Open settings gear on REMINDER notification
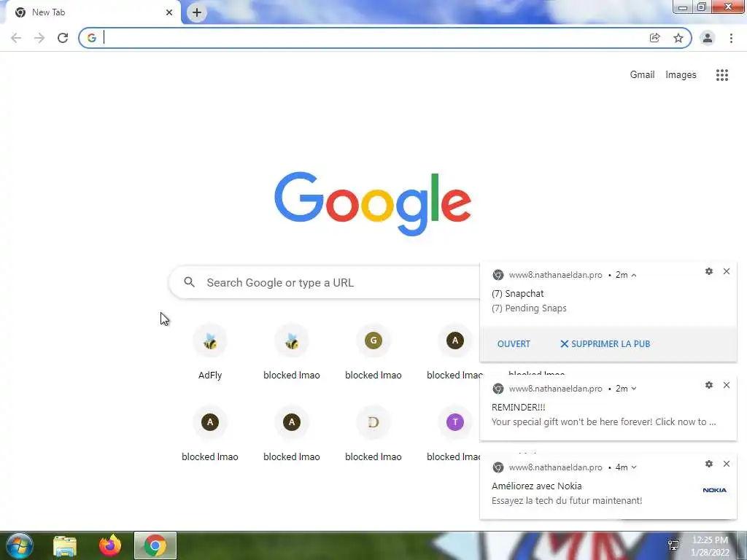This screenshot has height=560, width=747. pyautogui.click(x=709, y=385)
